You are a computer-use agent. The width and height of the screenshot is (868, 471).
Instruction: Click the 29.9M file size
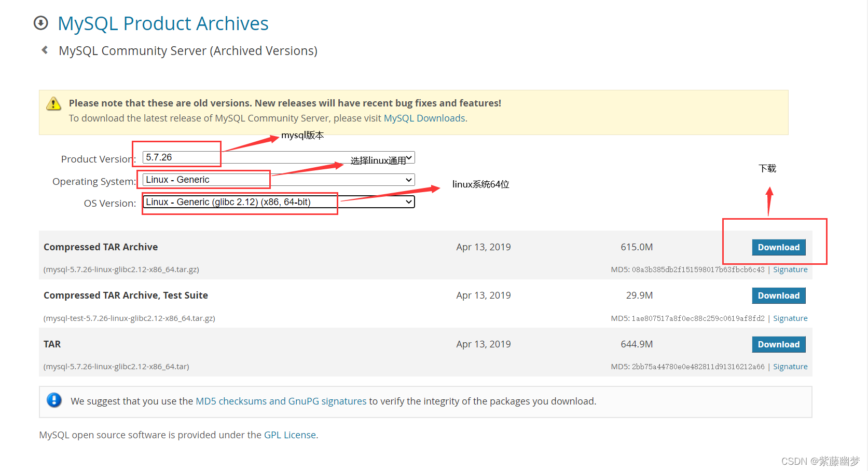pos(639,295)
